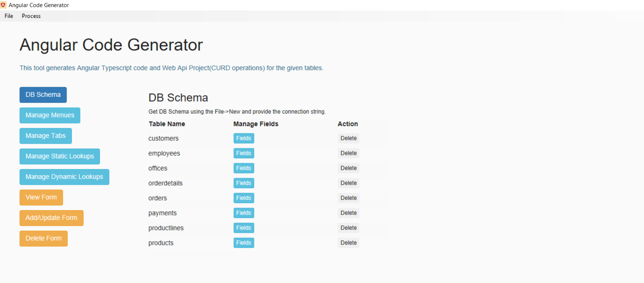Click the View Form button
Screen dimensions: 644x283
(41, 198)
